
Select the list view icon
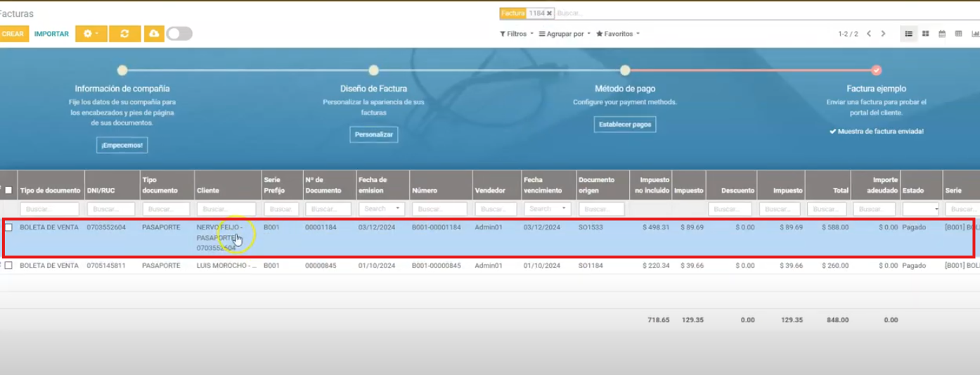tap(909, 34)
